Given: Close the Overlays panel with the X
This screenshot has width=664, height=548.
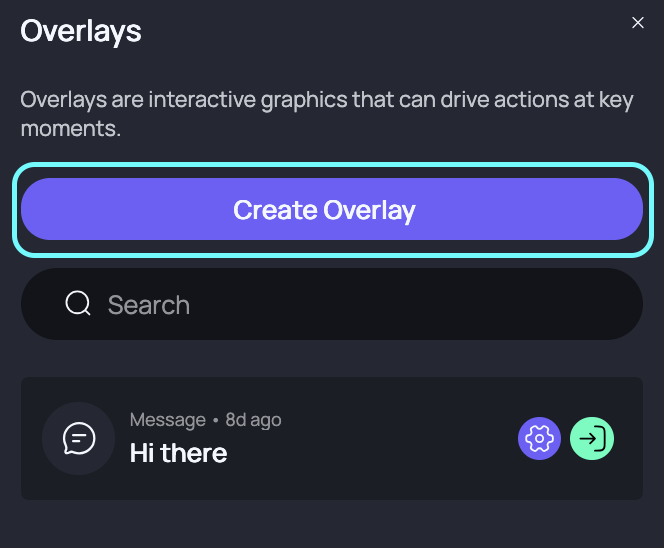Looking at the screenshot, I should tap(638, 22).
